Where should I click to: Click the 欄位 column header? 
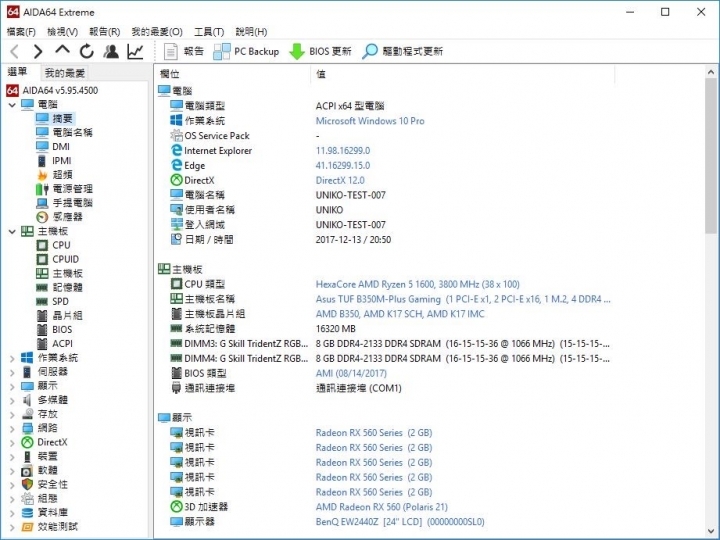point(232,74)
